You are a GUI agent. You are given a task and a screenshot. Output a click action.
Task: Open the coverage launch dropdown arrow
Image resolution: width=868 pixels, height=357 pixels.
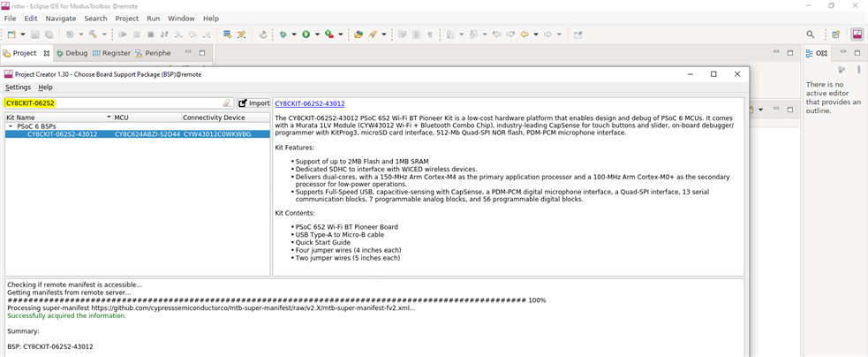tap(340, 34)
